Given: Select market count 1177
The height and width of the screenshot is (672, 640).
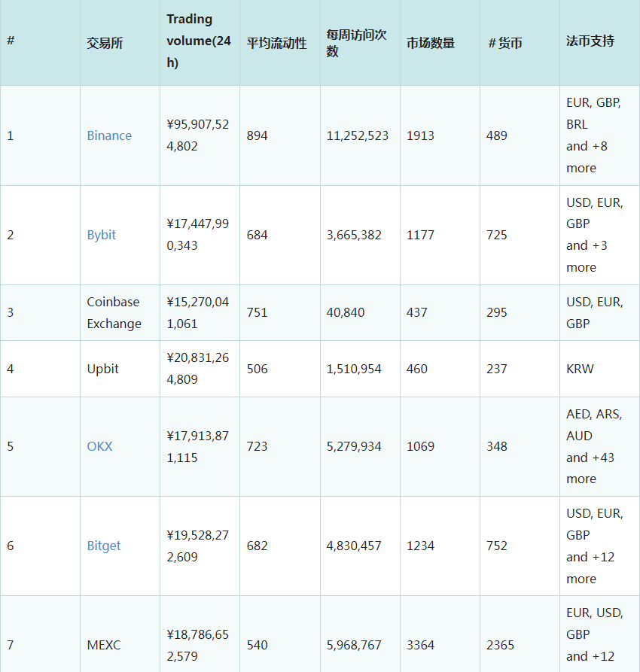Looking at the screenshot, I should click(x=420, y=235).
